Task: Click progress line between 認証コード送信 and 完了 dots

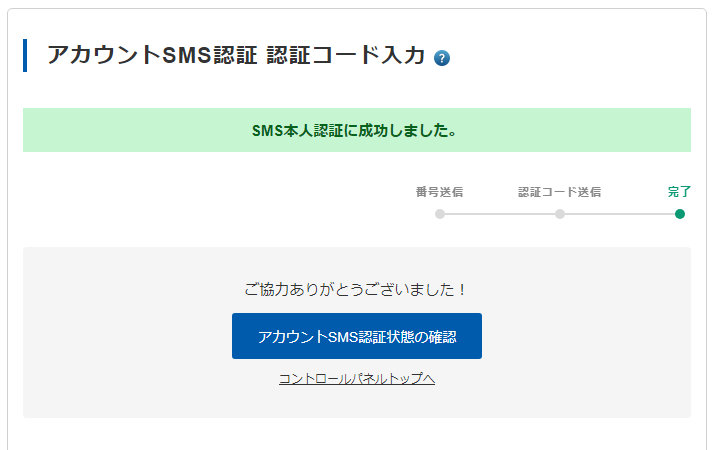Action: 620,214
